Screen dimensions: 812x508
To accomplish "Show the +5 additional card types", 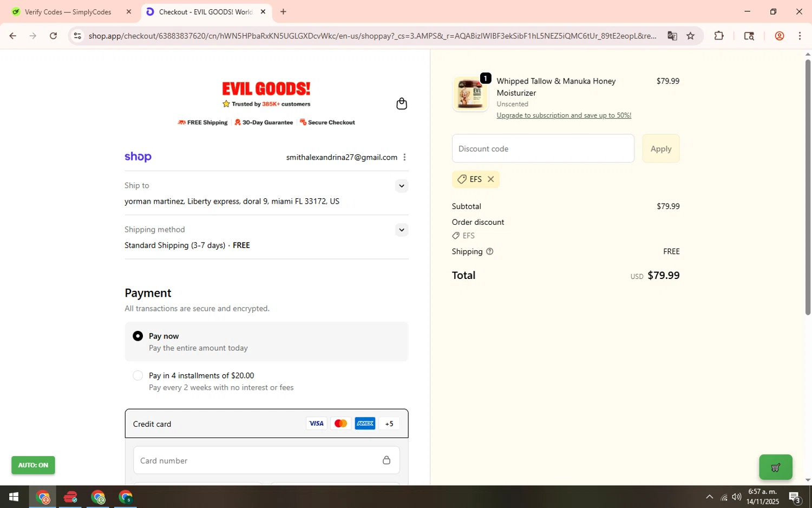I will click(x=389, y=424).
